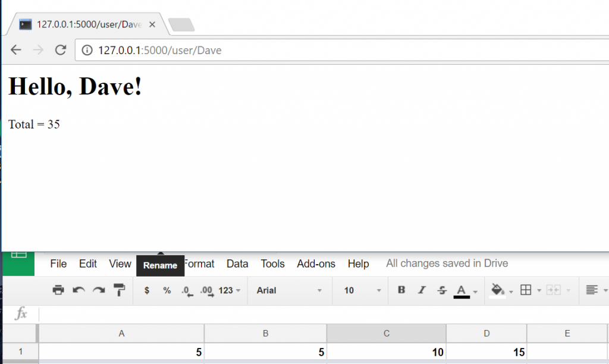This screenshot has height=364, width=609.
Task: Click the Total = 35 text
Action: pos(34,124)
